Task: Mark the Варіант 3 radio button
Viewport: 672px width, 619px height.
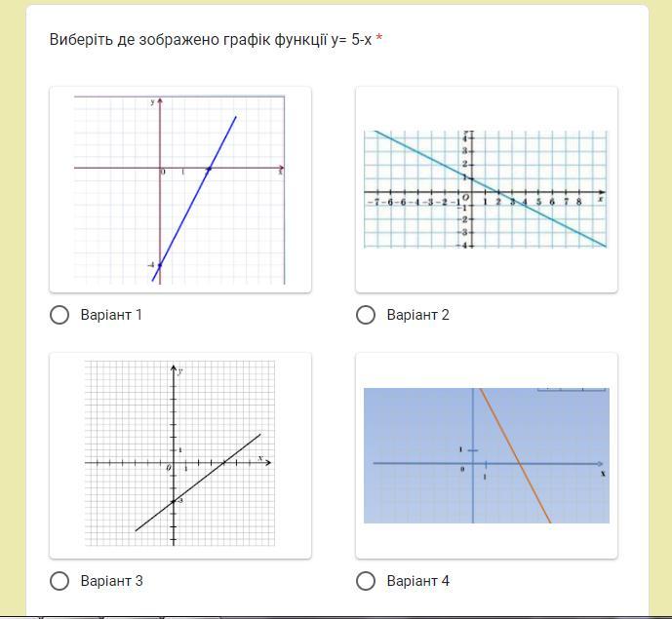Action: pos(59,581)
